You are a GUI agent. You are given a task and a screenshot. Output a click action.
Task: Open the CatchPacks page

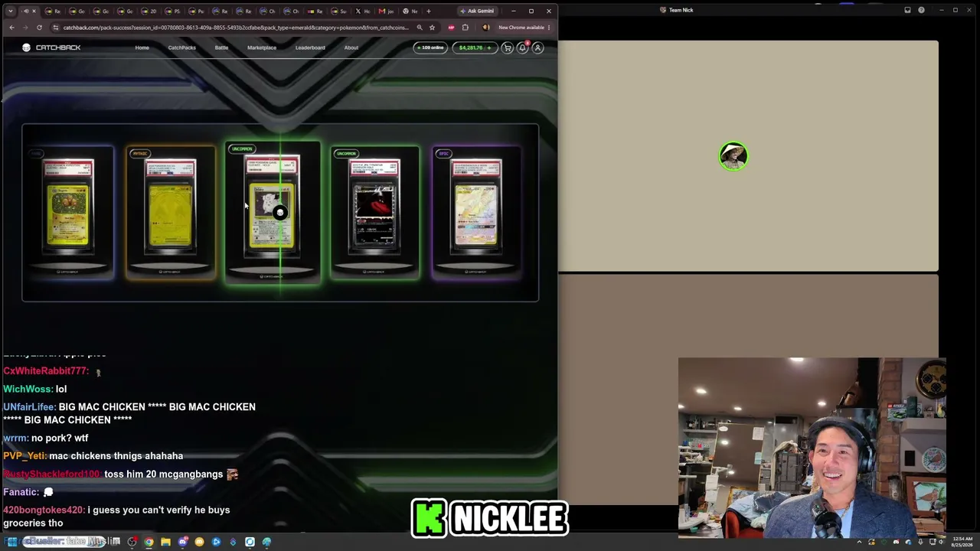coord(181,47)
